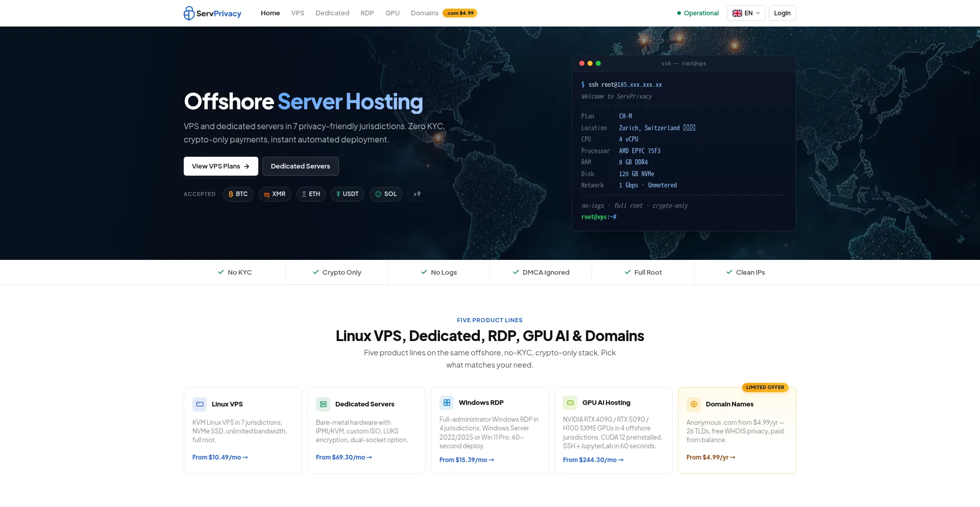980x507 pixels.
Task: Click the 120 GB NVMe disk value
Action: pyautogui.click(x=636, y=174)
